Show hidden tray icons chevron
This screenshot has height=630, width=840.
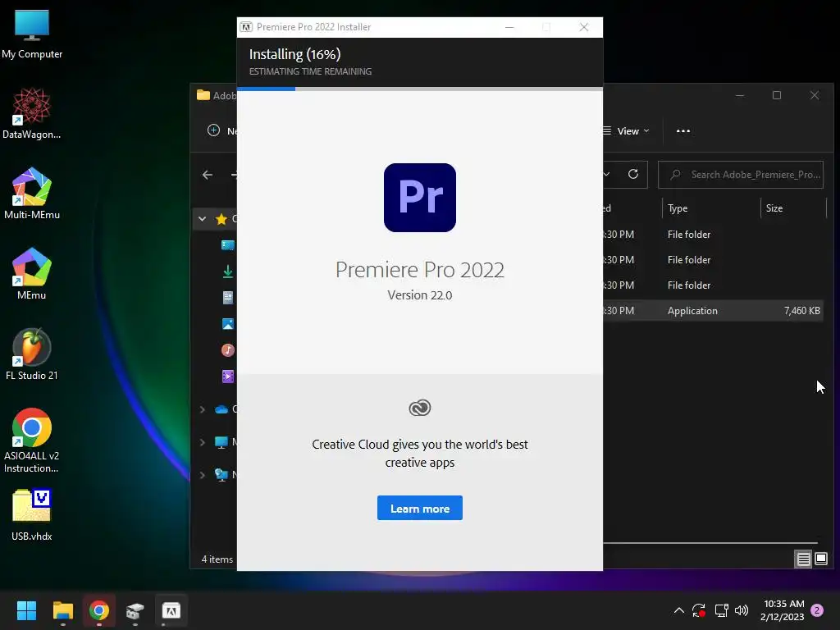tap(678, 610)
